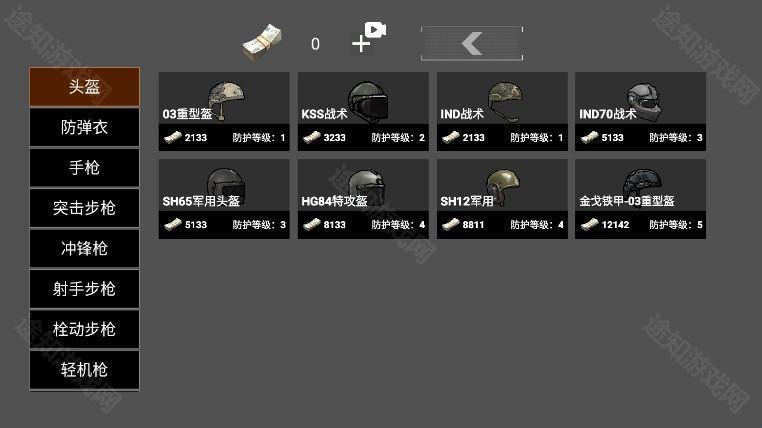Viewport: 762px width, 428px height.
Task: Click the cash stack money icon
Action: (262, 43)
